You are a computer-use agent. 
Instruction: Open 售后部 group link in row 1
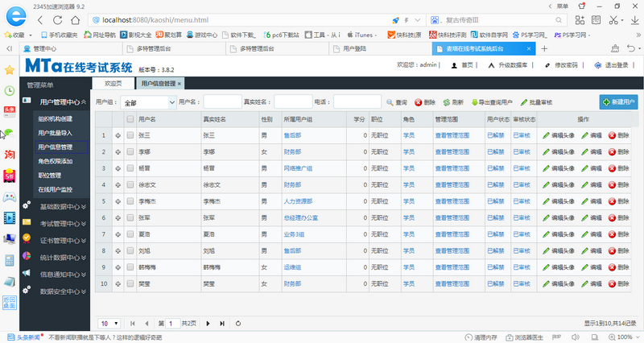(292, 135)
